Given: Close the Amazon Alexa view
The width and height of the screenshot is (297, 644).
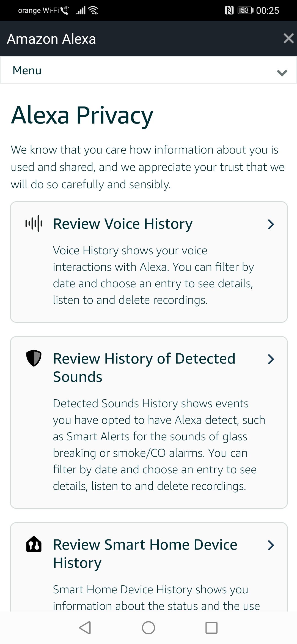Looking at the screenshot, I should (288, 38).
